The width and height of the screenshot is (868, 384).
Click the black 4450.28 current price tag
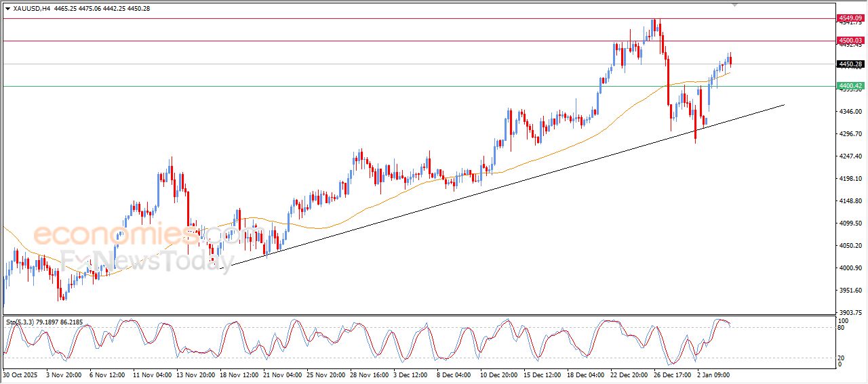850,64
